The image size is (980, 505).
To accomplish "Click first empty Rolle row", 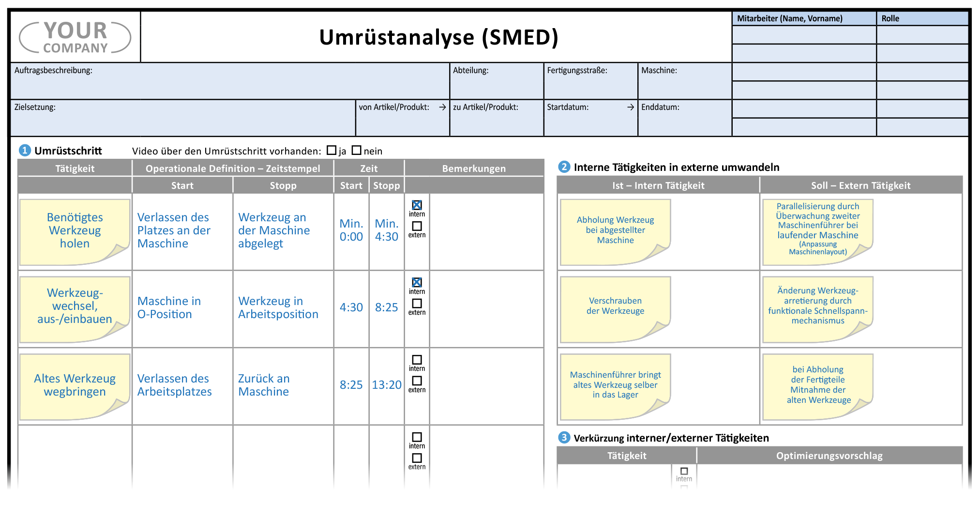I will pos(922,35).
